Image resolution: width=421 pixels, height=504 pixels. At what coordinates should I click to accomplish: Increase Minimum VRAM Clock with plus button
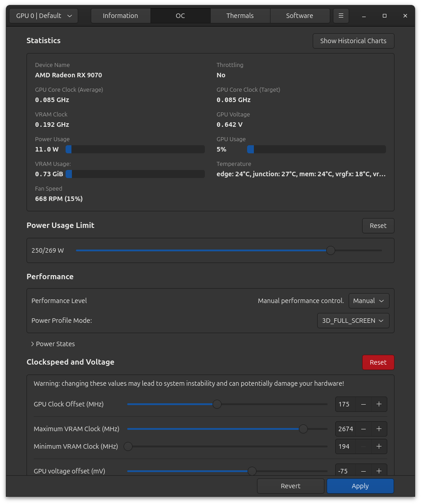(x=379, y=446)
